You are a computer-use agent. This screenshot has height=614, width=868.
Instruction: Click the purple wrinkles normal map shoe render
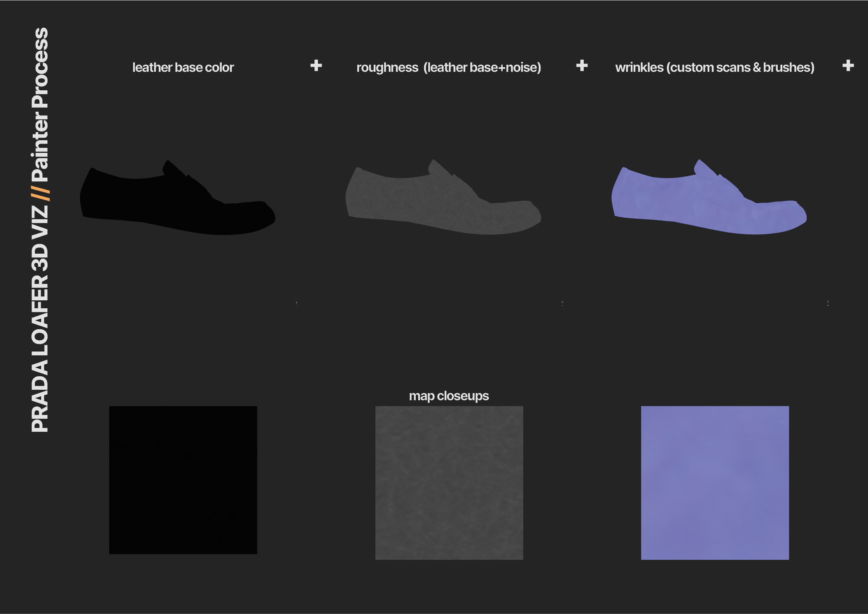(x=709, y=197)
